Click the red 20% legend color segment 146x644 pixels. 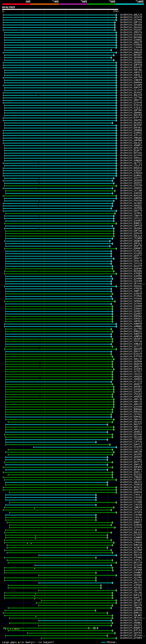16,4
